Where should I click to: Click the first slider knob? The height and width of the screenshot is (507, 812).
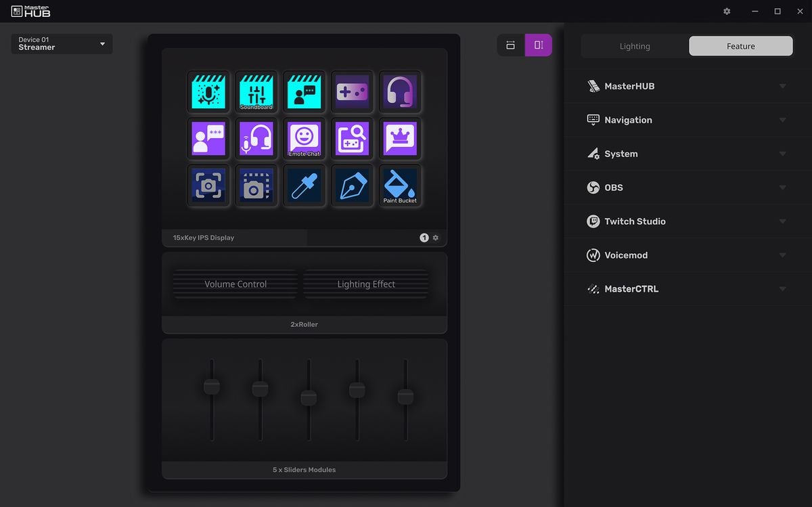point(212,387)
